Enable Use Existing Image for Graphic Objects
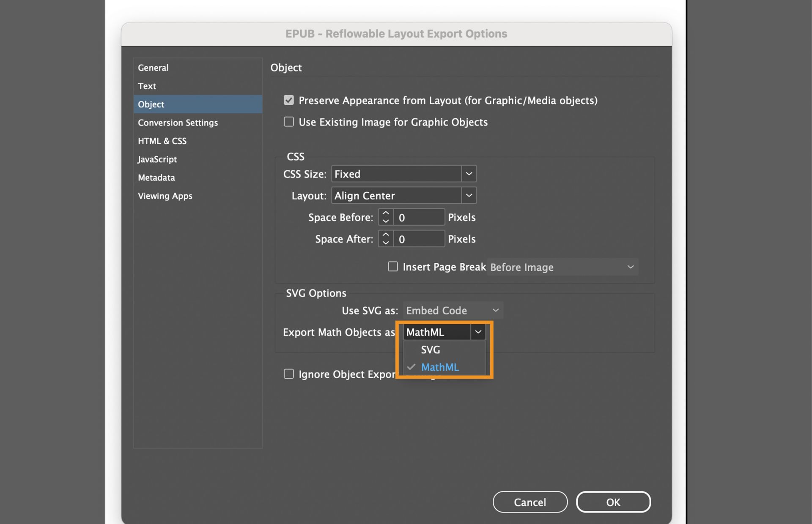The image size is (812, 524). point(289,122)
